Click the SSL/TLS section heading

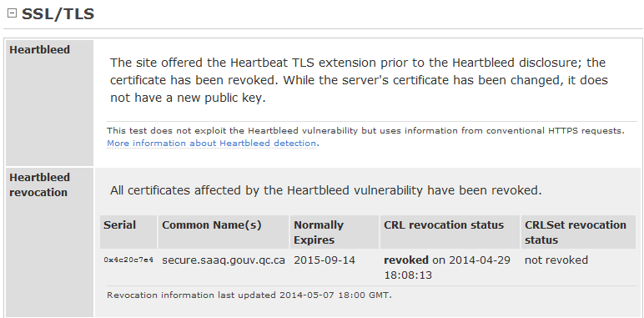[58, 14]
